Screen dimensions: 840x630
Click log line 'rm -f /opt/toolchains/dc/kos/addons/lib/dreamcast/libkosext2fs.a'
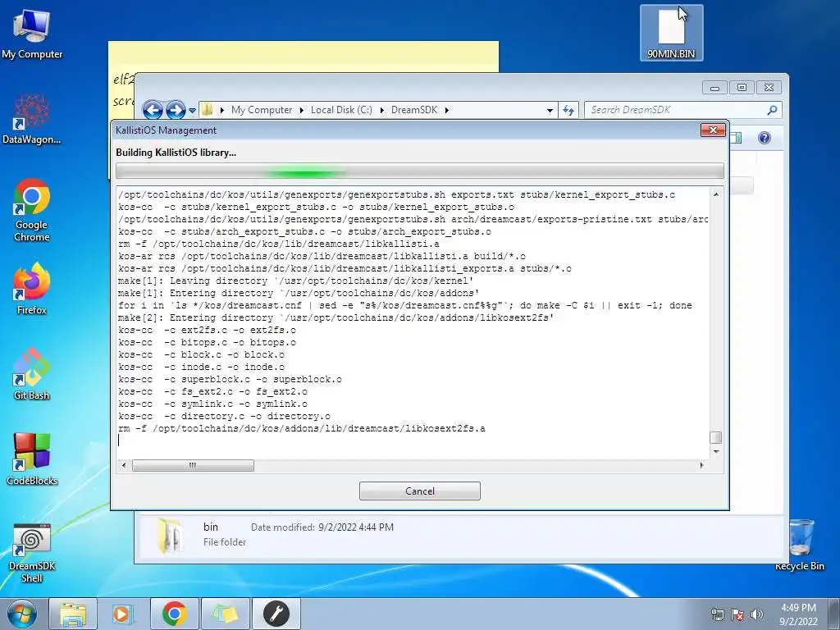click(x=302, y=428)
